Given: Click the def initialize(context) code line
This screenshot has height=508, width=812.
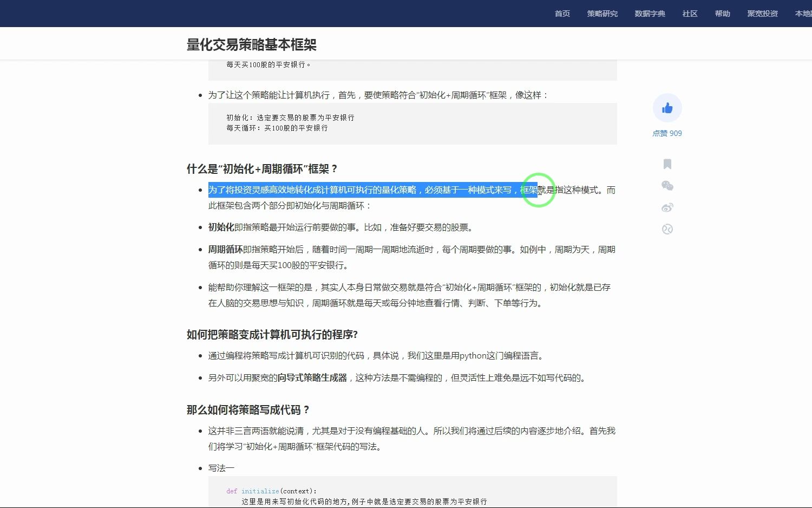Looking at the screenshot, I should click(272, 491).
